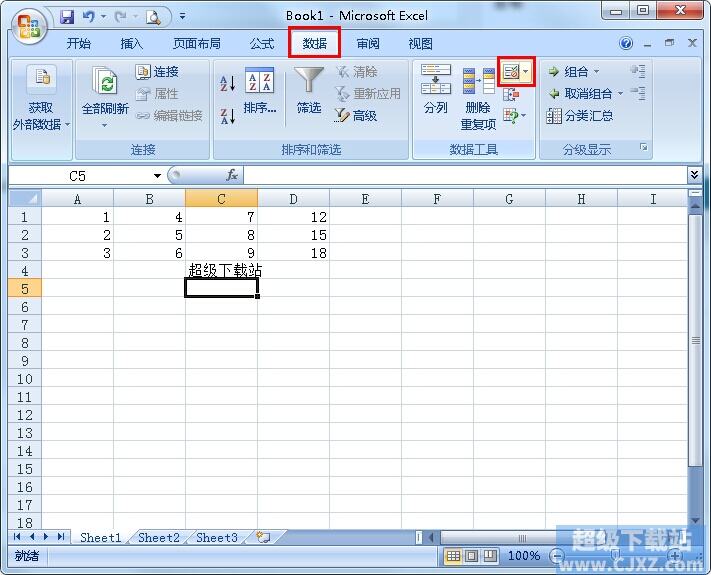The height and width of the screenshot is (575, 711).
Task: Click the Redo icon
Action: (x=120, y=17)
